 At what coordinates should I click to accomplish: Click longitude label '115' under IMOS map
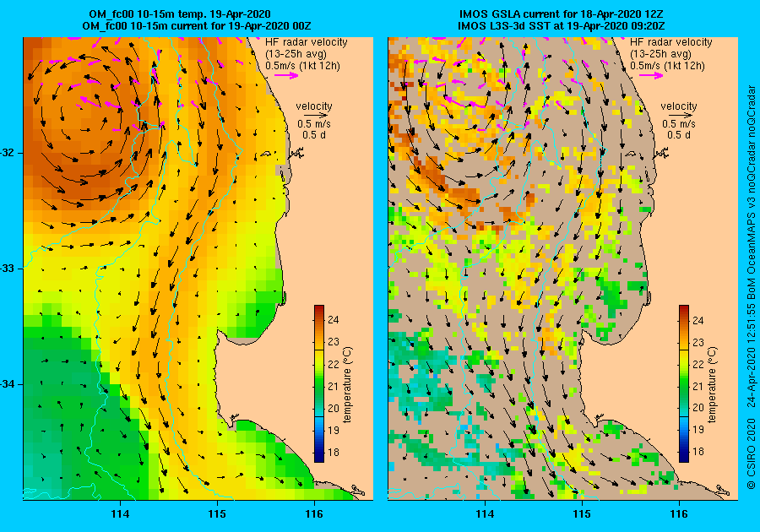[582, 514]
